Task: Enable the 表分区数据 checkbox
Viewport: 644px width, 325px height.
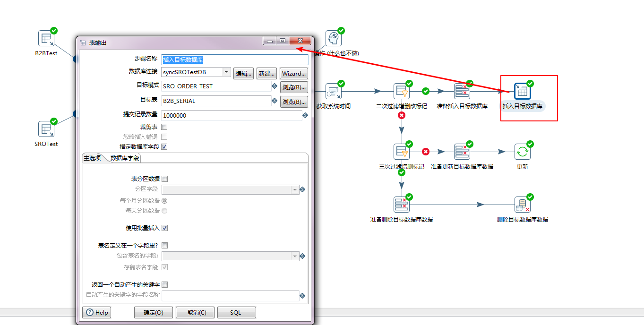Action: 164,179
